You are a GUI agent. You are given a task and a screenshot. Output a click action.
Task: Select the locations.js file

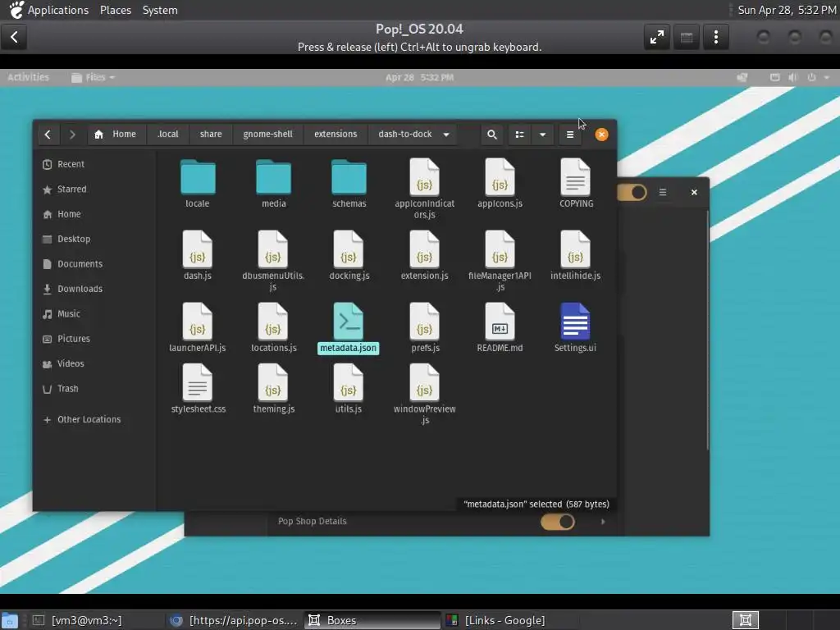pos(273,328)
